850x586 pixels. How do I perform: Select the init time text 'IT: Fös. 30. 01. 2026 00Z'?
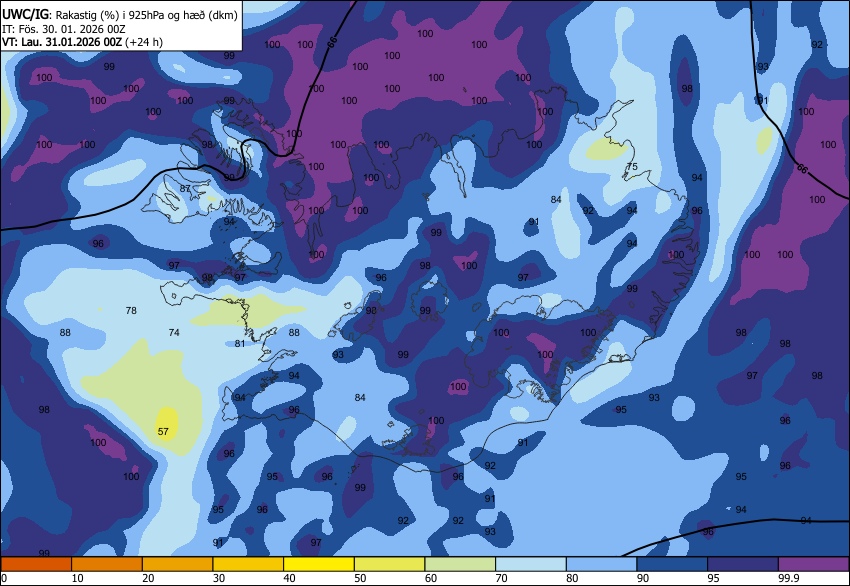pos(63,29)
